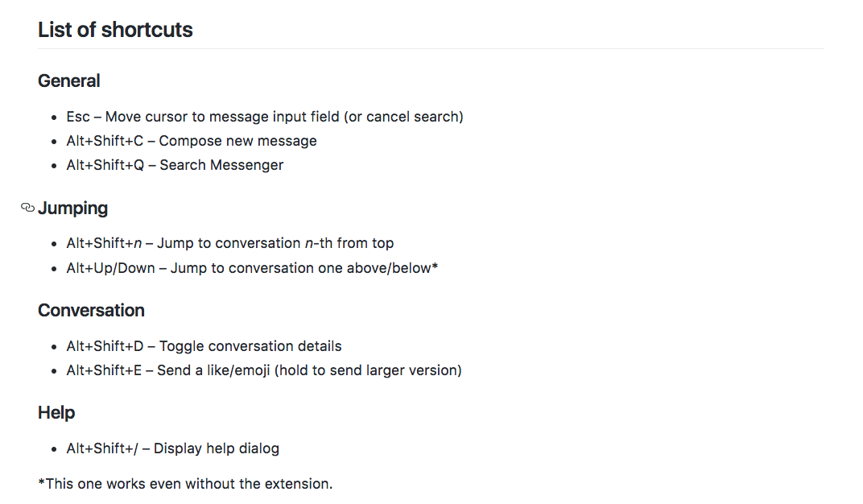863x504 pixels.
Task: Click the italic n in Alt+Shift+n
Action: click(138, 244)
